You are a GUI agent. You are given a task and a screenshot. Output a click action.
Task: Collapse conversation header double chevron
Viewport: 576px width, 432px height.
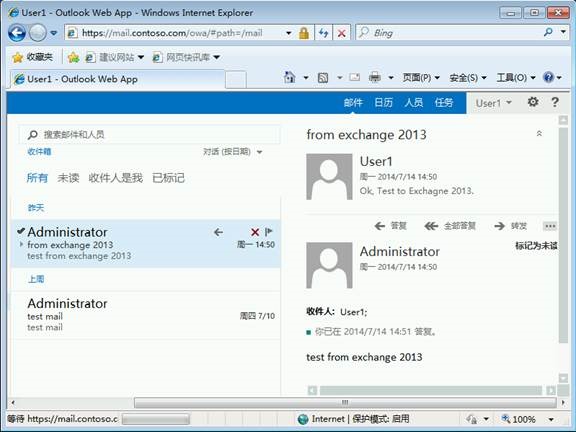click(x=539, y=133)
